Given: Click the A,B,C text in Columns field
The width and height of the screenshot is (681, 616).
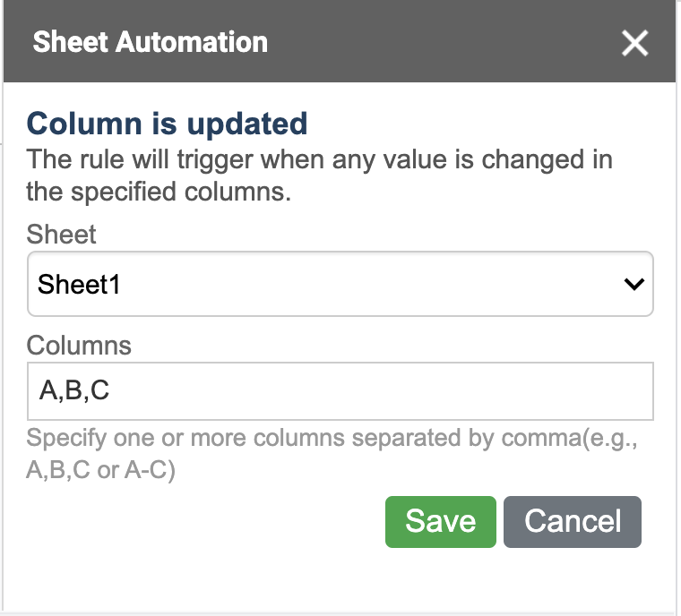Looking at the screenshot, I should [x=74, y=391].
